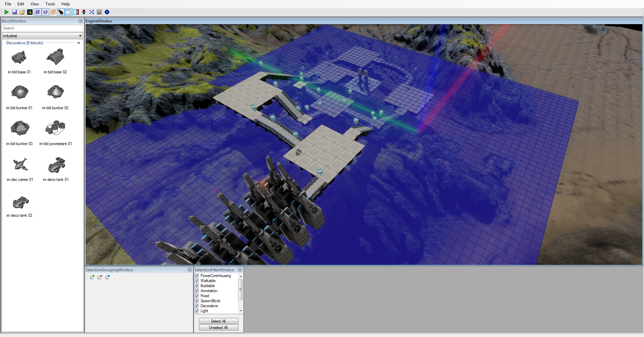Click the filter list scroll down arrow

click(x=241, y=311)
